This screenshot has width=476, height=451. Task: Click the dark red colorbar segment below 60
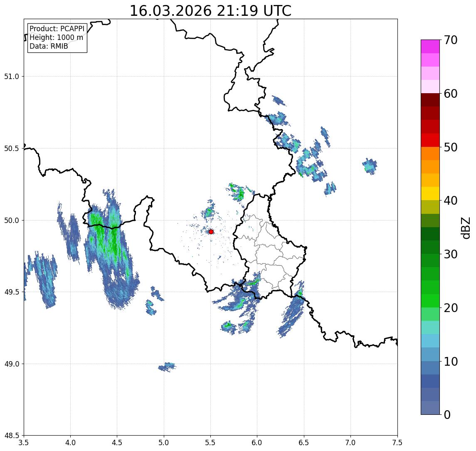click(430, 100)
